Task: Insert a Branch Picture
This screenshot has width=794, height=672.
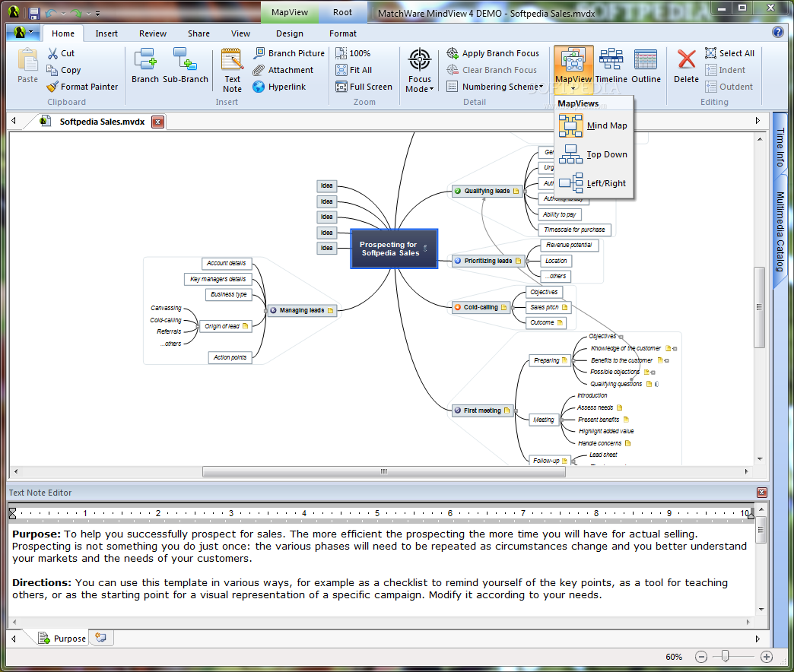Action: pyautogui.click(x=289, y=53)
